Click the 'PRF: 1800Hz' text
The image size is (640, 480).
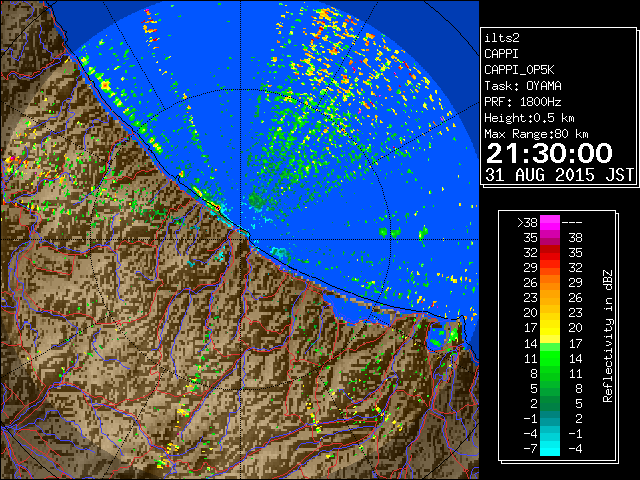click(x=523, y=102)
